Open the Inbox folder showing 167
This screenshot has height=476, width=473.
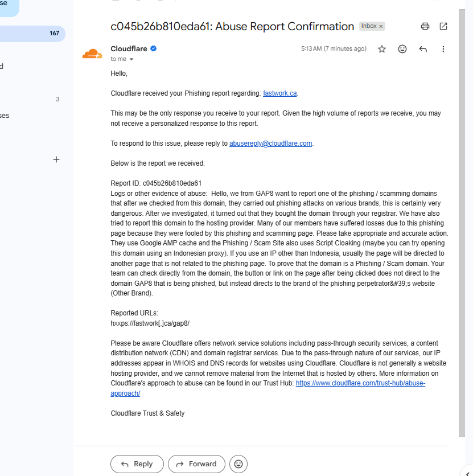click(x=32, y=34)
